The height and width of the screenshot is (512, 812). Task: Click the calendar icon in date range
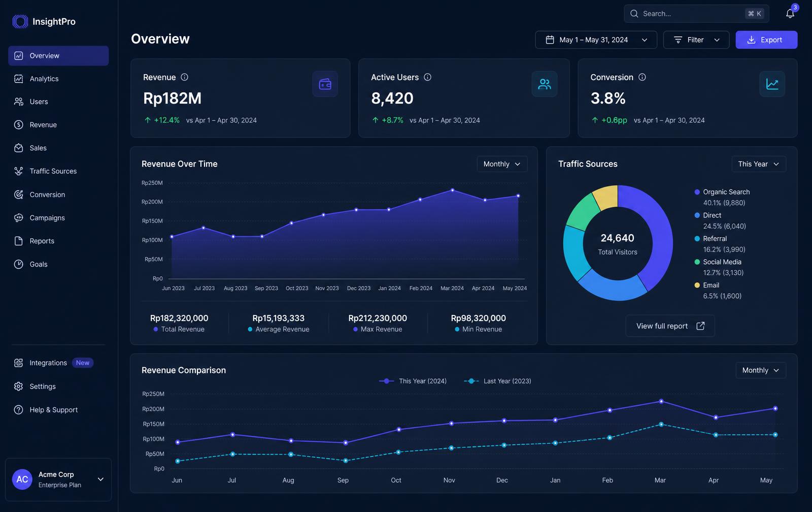550,40
